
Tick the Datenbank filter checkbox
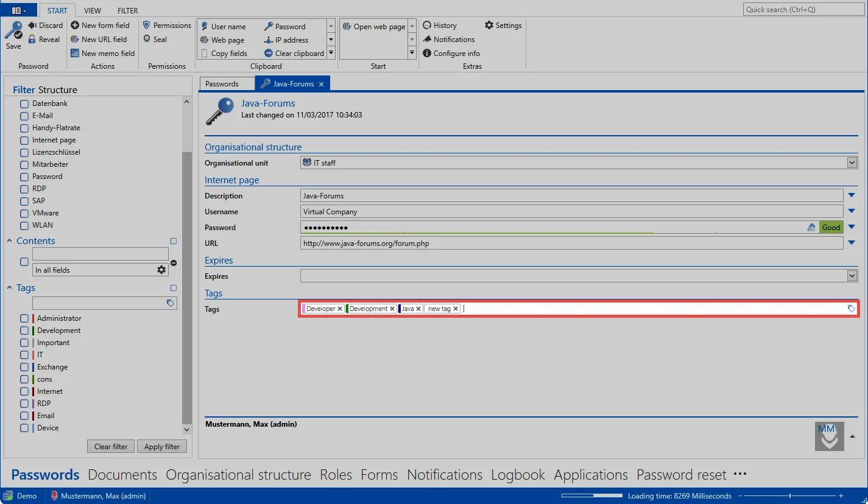pyautogui.click(x=24, y=104)
